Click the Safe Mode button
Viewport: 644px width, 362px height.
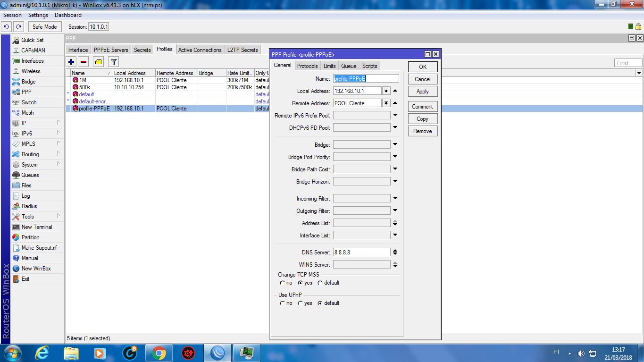[x=44, y=27]
